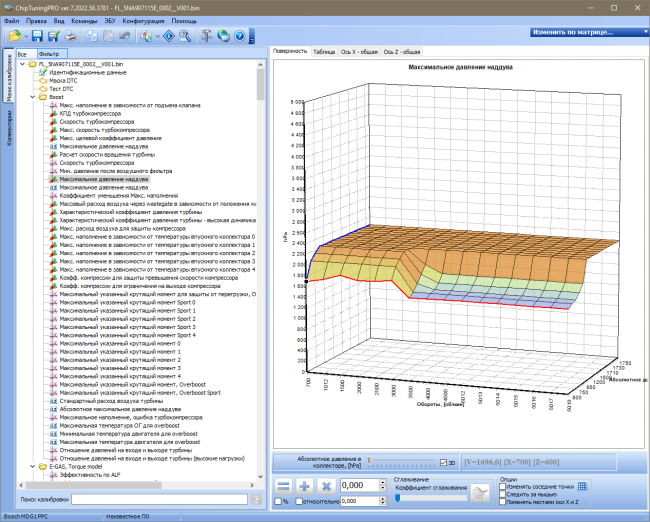
Task: Open the 'Меню калибровок' vertical side tab
Action: click(9, 76)
